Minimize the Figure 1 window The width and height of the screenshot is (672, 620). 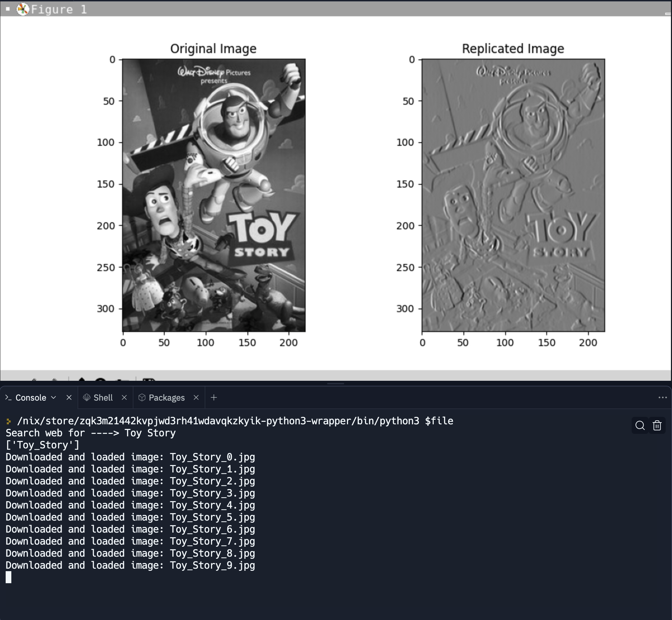(668, 13)
